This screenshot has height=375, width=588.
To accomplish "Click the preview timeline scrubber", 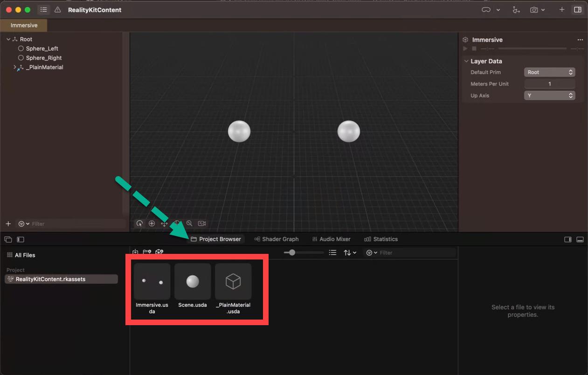I will 533,48.
